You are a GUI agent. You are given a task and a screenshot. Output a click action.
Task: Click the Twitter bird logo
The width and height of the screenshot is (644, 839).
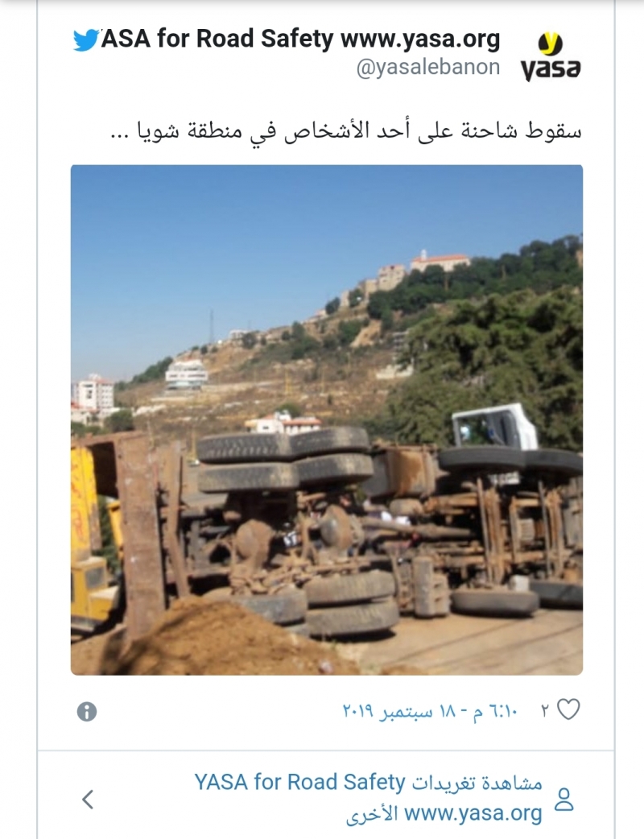pyautogui.click(x=85, y=39)
